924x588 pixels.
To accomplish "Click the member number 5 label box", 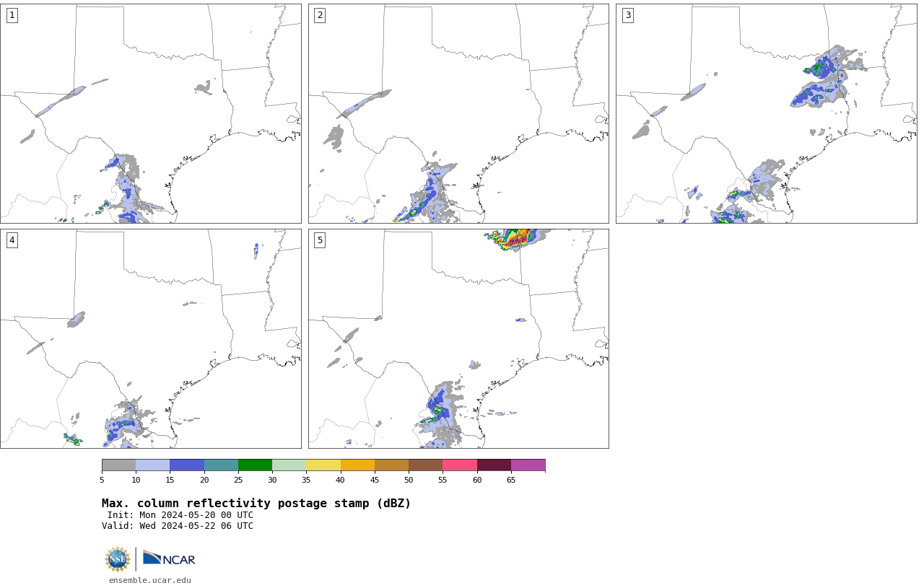I will click(x=320, y=240).
